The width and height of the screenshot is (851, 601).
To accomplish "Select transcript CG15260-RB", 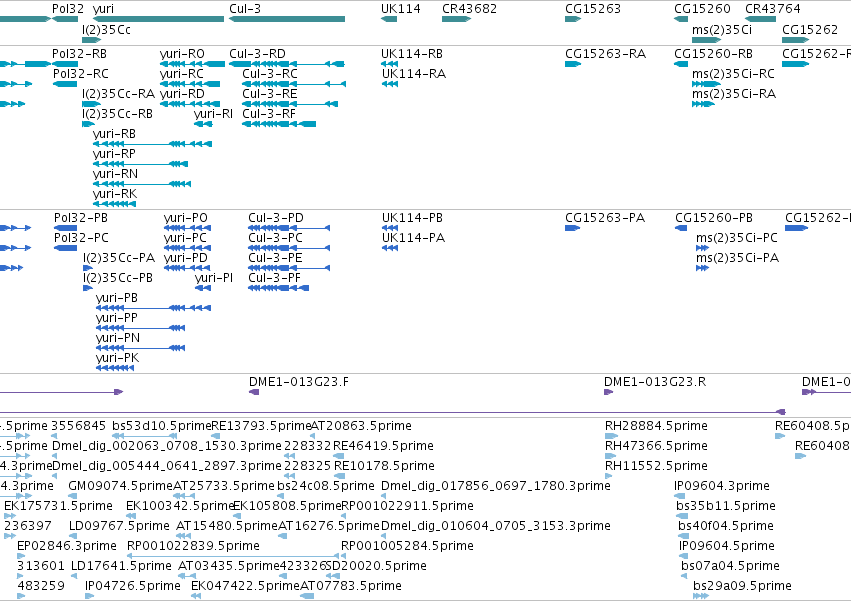I will [713, 54].
